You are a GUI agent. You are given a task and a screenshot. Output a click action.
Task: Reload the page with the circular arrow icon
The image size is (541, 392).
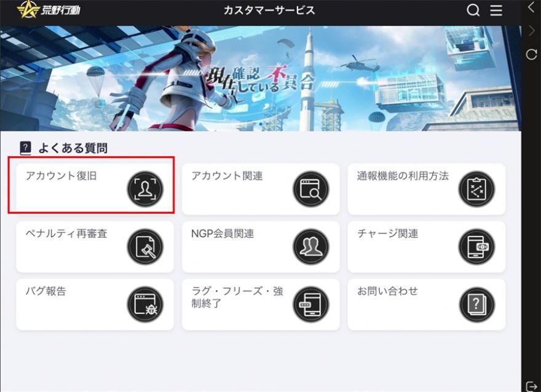point(531,54)
